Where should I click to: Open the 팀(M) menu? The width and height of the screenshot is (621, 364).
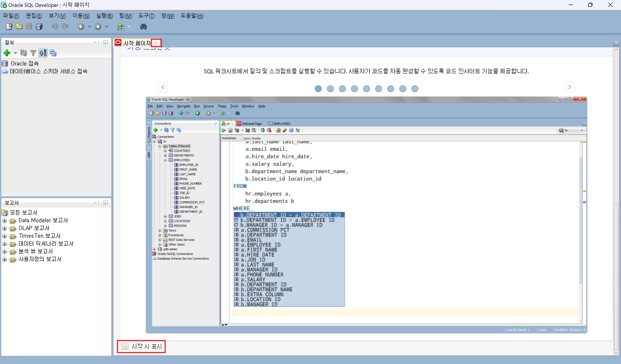126,16
